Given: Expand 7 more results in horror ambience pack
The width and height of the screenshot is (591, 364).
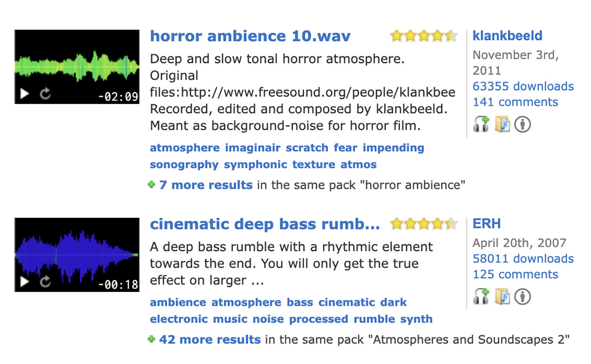Looking at the screenshot, I should pos(206,185).
